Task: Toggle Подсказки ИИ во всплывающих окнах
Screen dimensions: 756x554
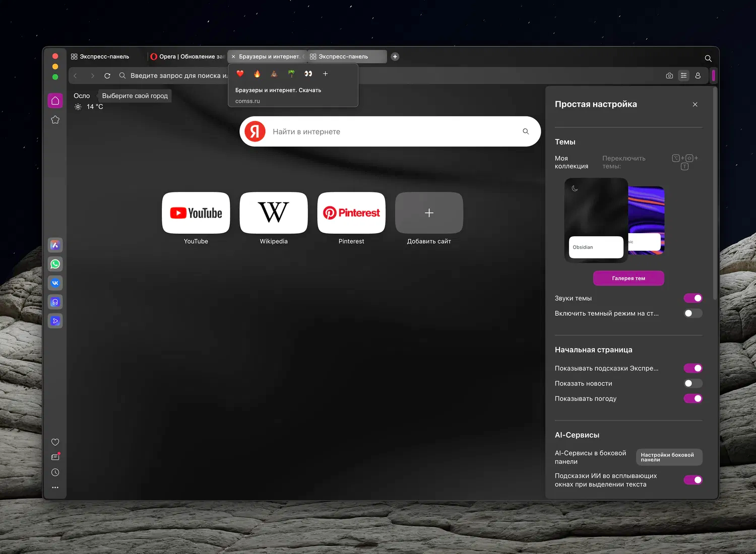Action: pos(693,480)
